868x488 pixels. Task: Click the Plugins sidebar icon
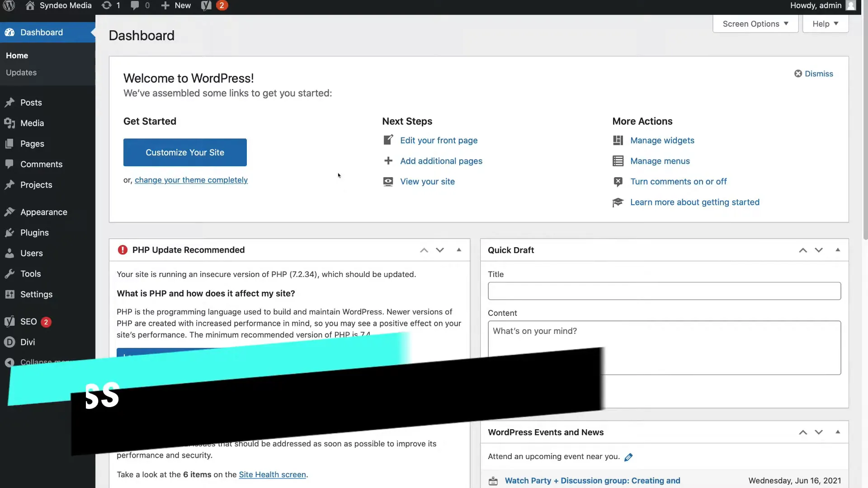pyautogui.click(x=9, y=233)
